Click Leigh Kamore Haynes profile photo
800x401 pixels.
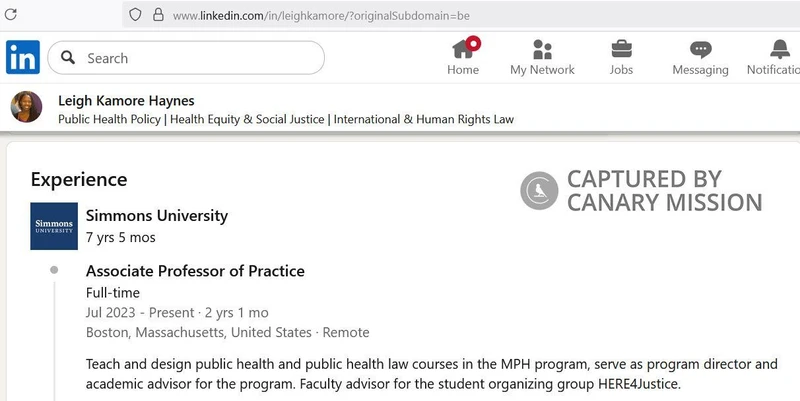[27, 107]
